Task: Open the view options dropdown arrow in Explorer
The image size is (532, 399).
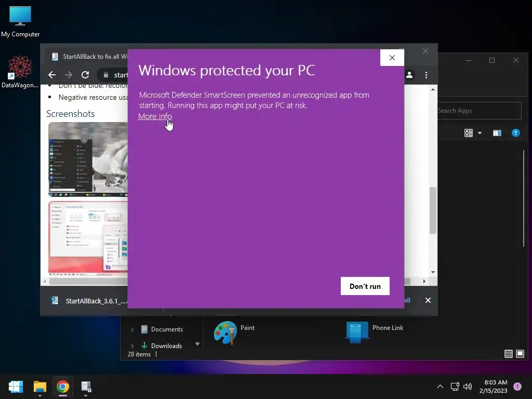Action: 480,133
